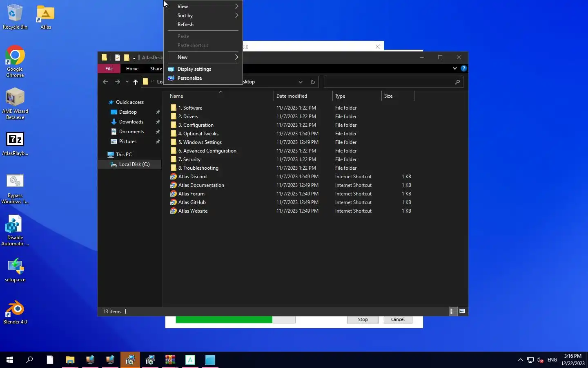Viewport: 588px width, 368px height.
Task: Choose Refresh in the context menu
Action: [203, 24]
